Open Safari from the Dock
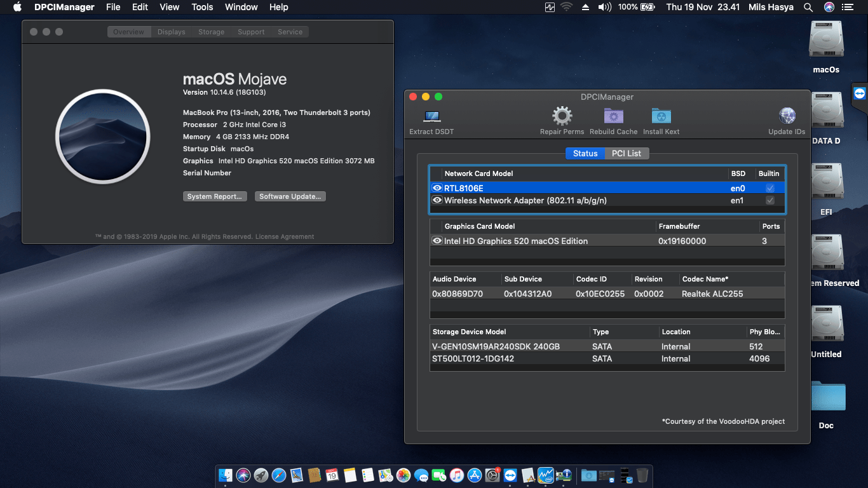Screen dimensions: 868x488 pyautogui.click(x=280, y=475)
